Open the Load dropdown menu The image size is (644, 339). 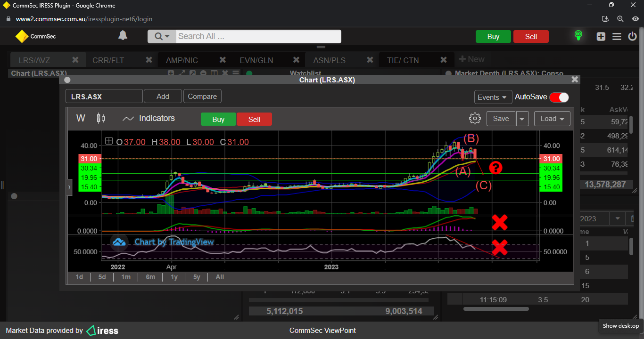[x=552, y=119]
